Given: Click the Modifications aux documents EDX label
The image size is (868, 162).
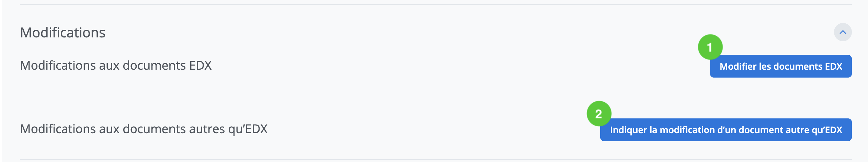Looking at the screenshot, I should pos(116,66).
